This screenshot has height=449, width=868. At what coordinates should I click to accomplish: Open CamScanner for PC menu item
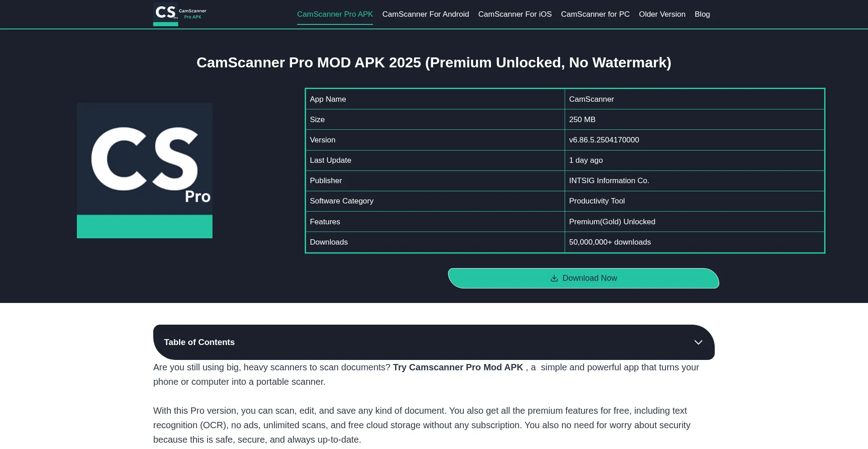coord(595,14)
